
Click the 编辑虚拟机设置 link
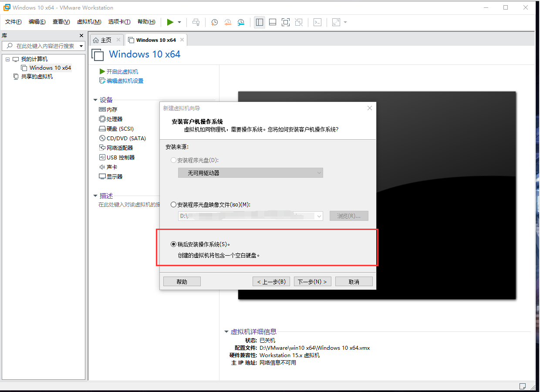tap(125, 81)
